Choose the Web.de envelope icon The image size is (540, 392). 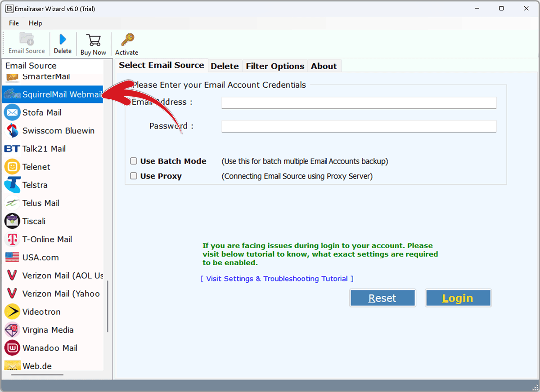tap(12, 365)
